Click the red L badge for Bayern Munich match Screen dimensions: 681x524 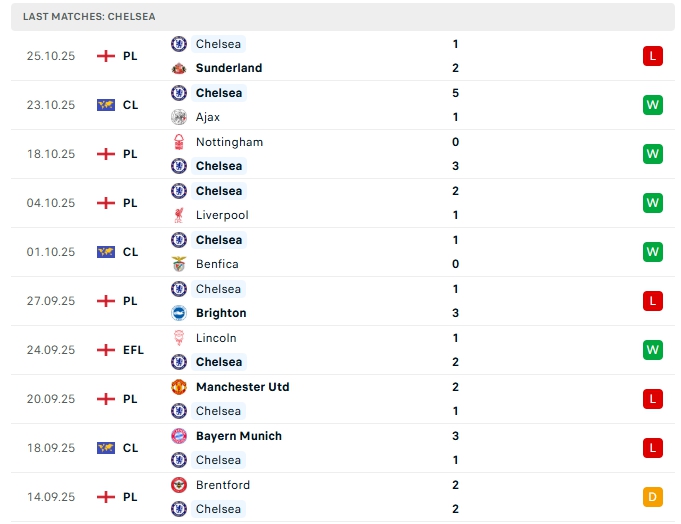coord(652,448)
